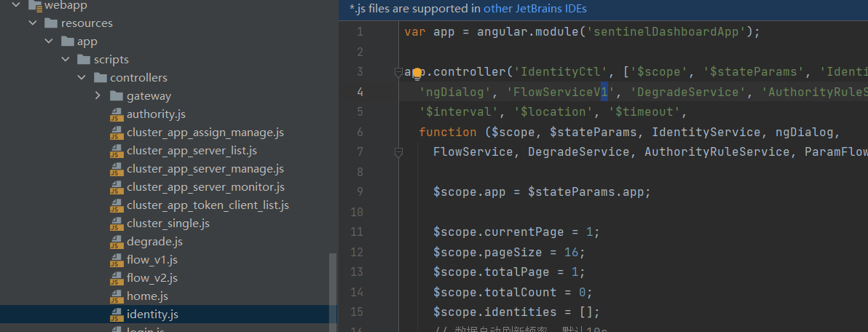Click 'FlowServiceV1' string in line 4
This screenshot has width=868, height=332.
pyautogui.click(x=561, y=92)
